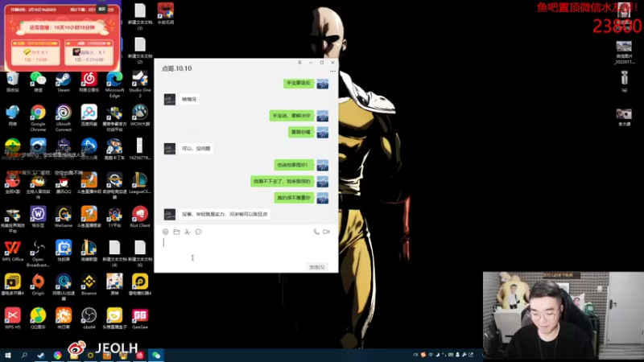Open Microsoft Edge desktop shortcut
Screen dimensions: 644x362
[x=114, y=84]
